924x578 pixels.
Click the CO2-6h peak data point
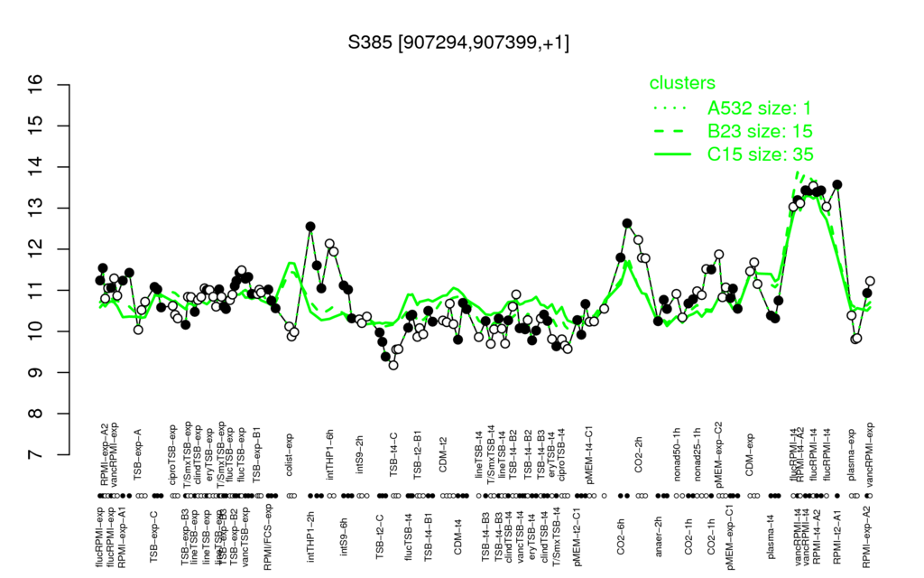pyautogui.click(x=627, y=224)
